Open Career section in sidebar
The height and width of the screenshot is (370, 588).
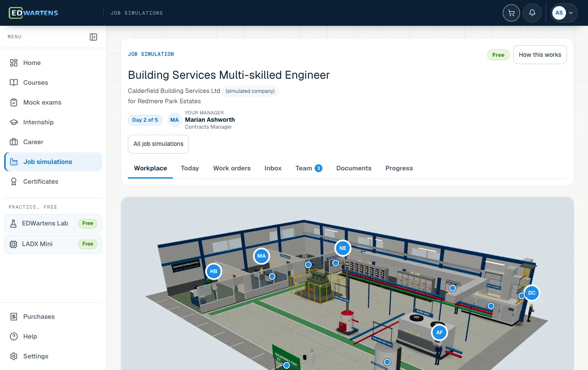(53, 142)
